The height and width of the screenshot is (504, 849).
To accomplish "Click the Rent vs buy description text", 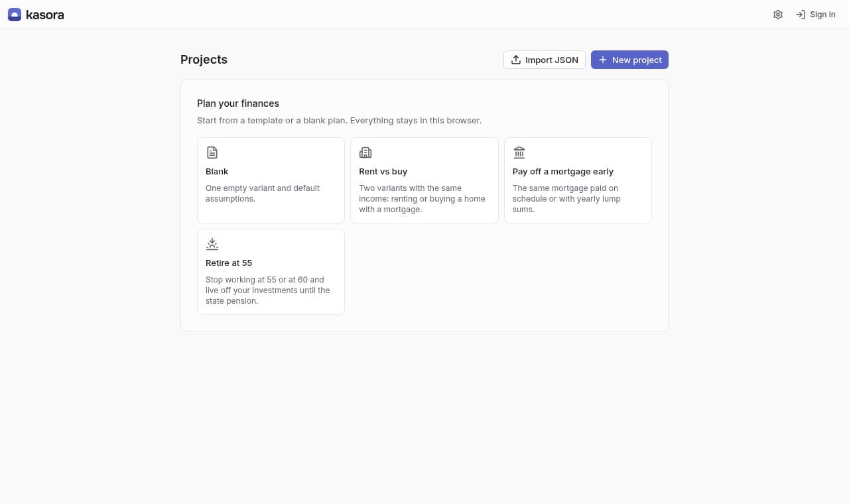I will tap(423, 199).
